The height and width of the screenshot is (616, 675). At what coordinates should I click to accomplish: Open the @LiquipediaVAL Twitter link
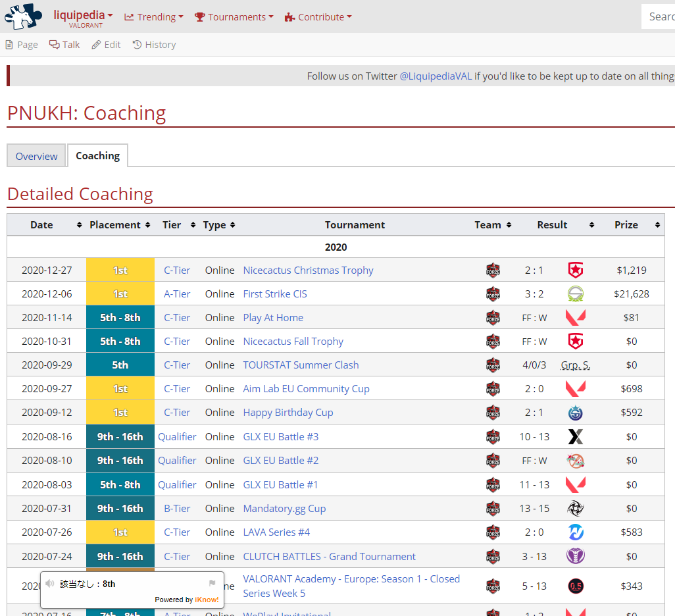pyautogui.click(x=436, y=76)
